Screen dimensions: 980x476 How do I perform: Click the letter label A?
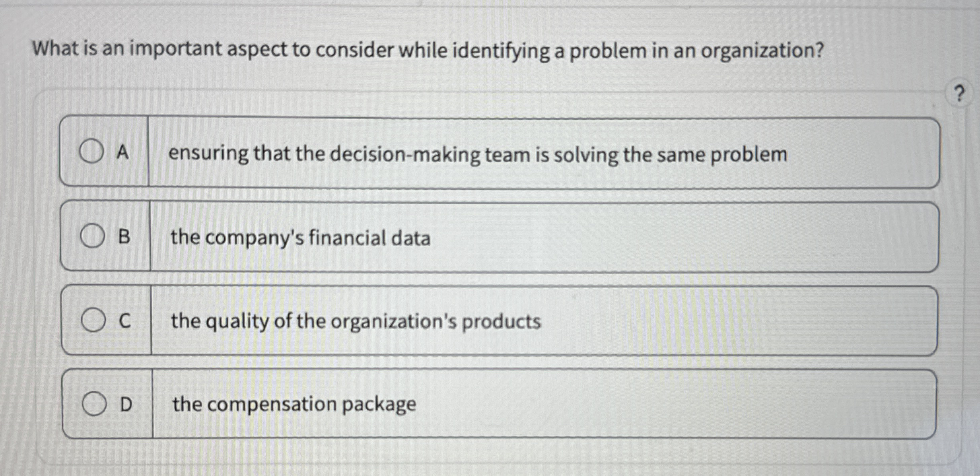coord(123,154)
